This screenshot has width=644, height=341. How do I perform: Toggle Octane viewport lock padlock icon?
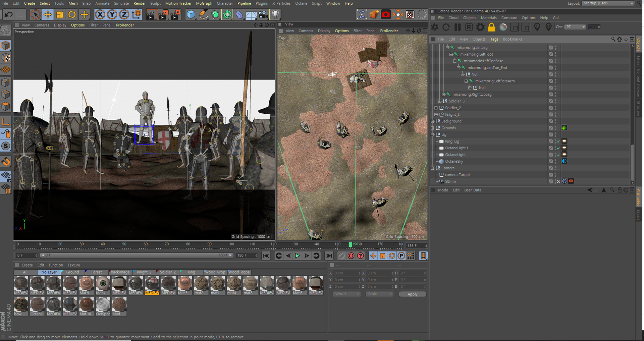click(x=491, y=27)
